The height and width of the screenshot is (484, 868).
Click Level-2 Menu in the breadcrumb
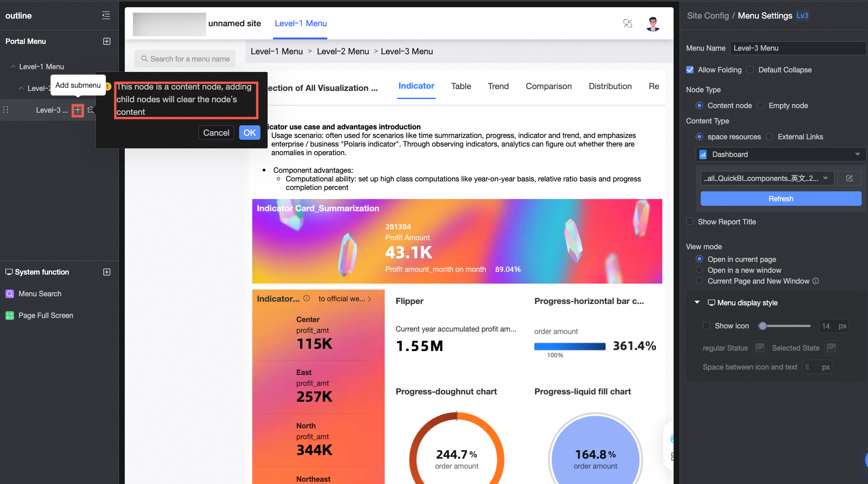tap(343, 52)
